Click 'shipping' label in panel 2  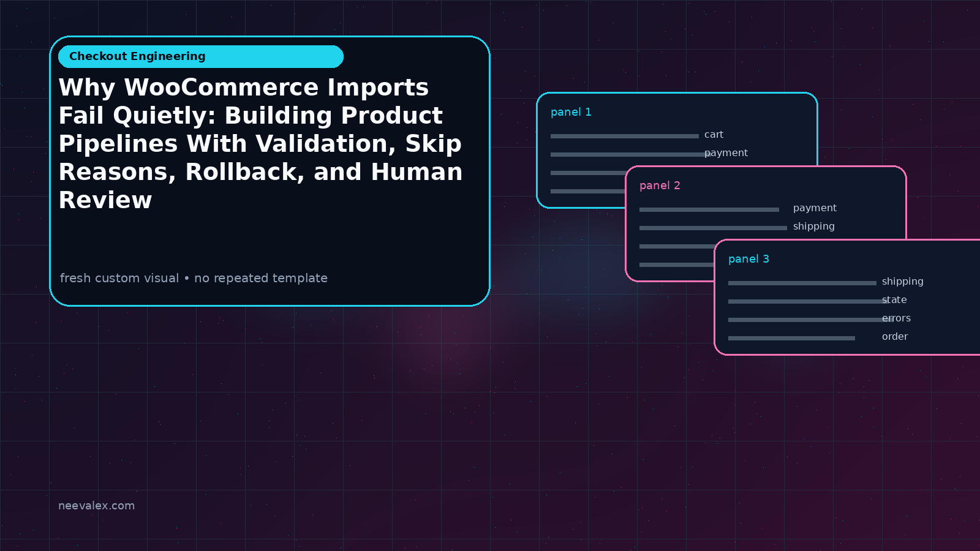813,227
